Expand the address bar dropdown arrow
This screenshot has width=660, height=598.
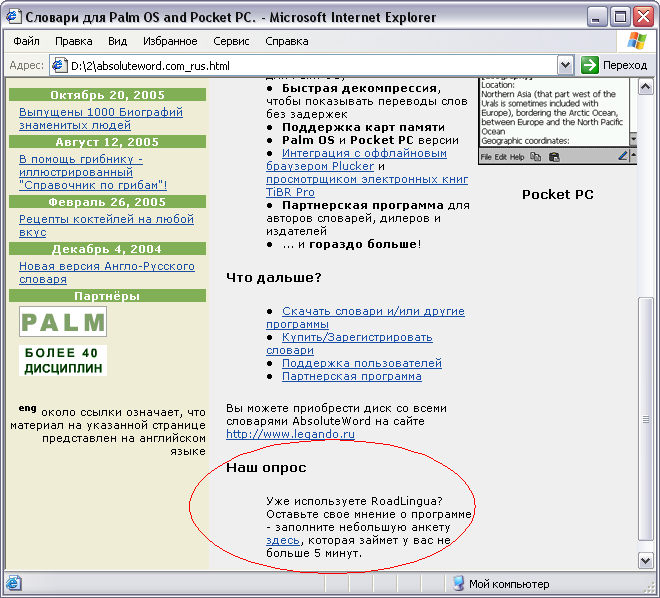[x=565, y=66]
